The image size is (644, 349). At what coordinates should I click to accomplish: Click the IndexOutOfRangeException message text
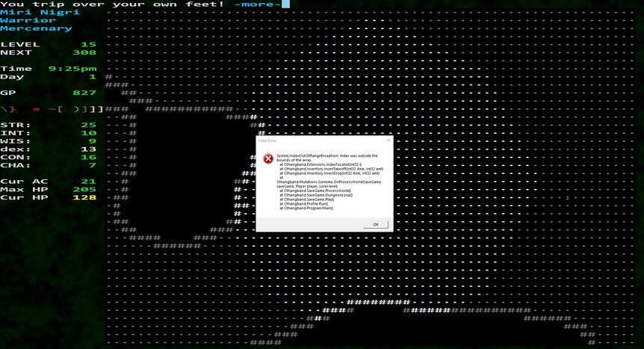point(329,155)
